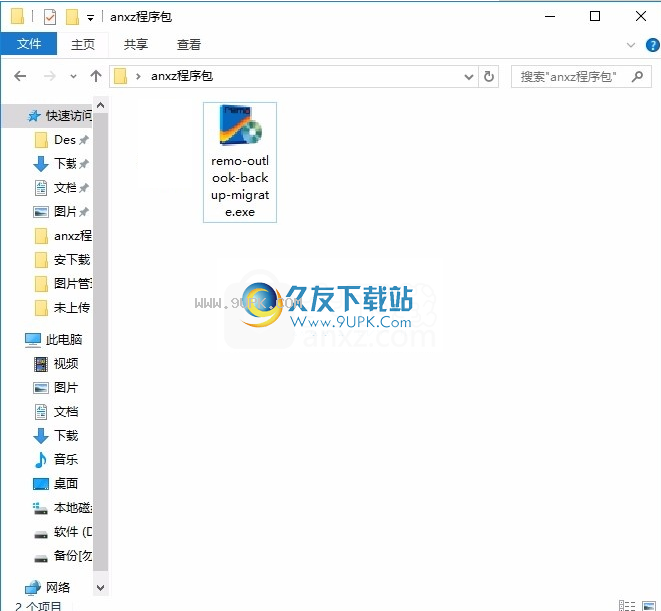Image resolution: width=661 pixels, height=611 pixels.
Task: Maximize the explorer window
Action: pos(595,17)
